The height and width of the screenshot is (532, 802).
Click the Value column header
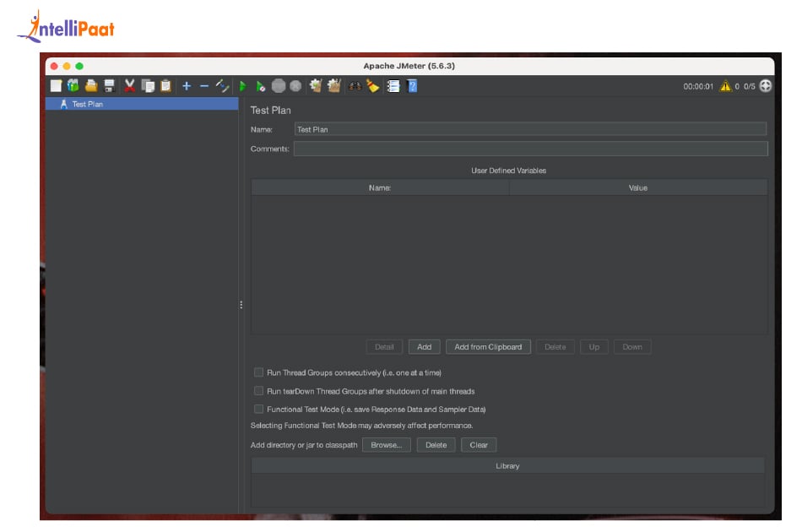click(x=638, y=187)
